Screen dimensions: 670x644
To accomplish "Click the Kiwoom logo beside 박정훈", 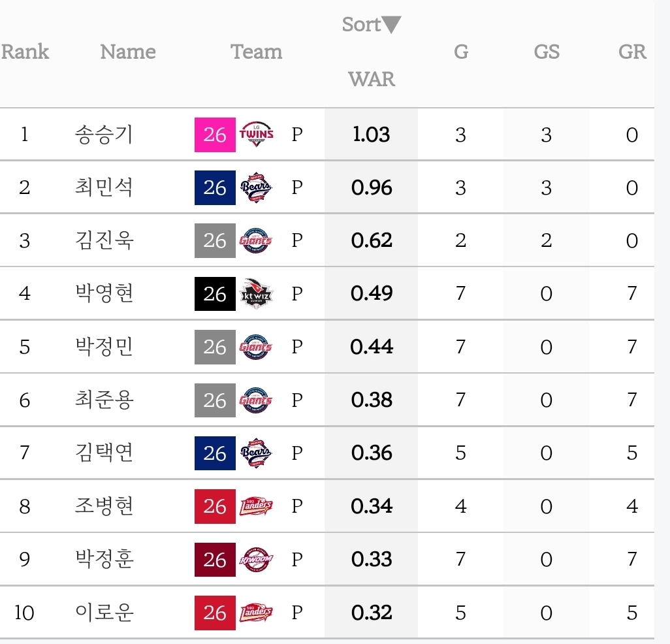I will click(256, 560).
